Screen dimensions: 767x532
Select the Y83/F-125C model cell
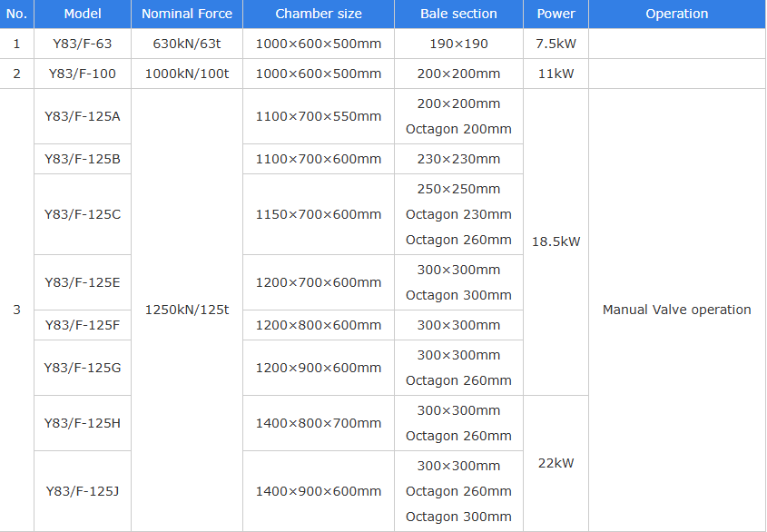point(83,214)
